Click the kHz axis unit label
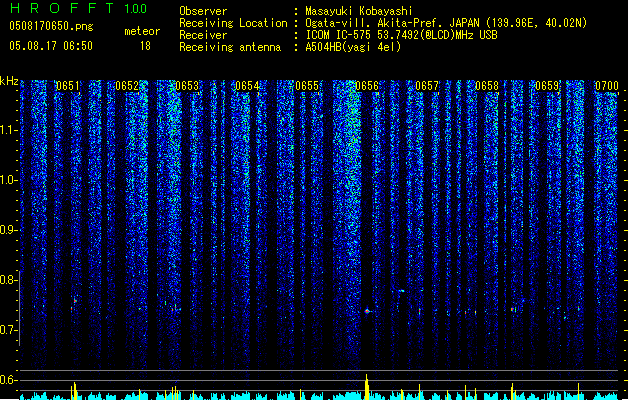This screenshot has width=629, height=400. click(x=9, y=81)
